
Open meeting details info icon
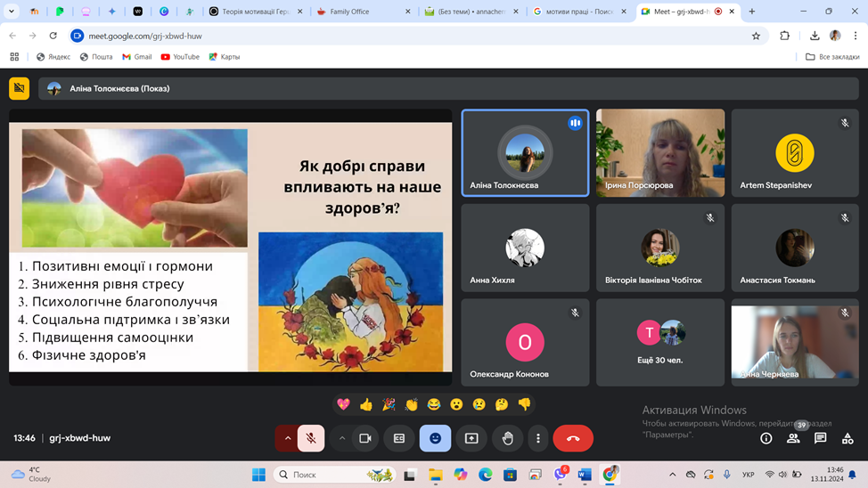766,438
